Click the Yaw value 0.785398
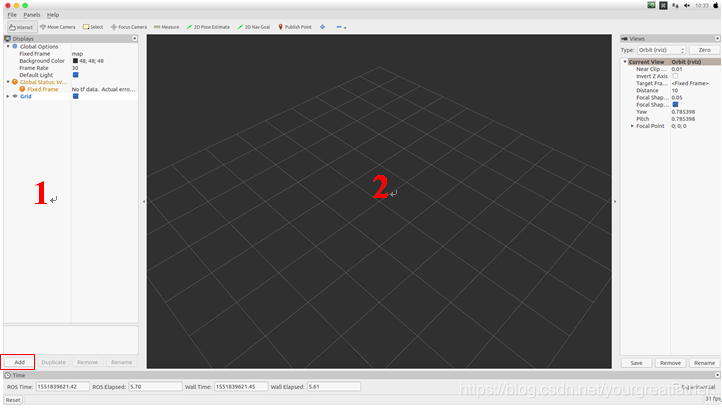Viewport: 722px width, 408px height. 683,112
